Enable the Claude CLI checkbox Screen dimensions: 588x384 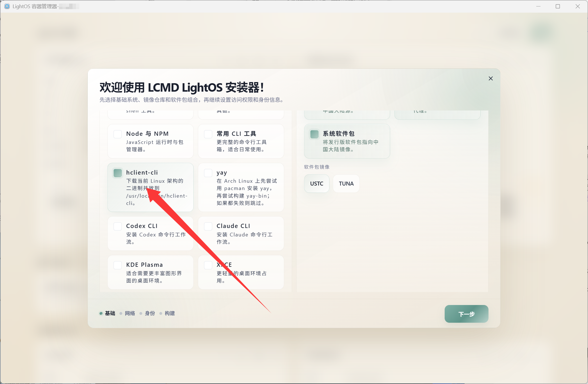point(208,226)
